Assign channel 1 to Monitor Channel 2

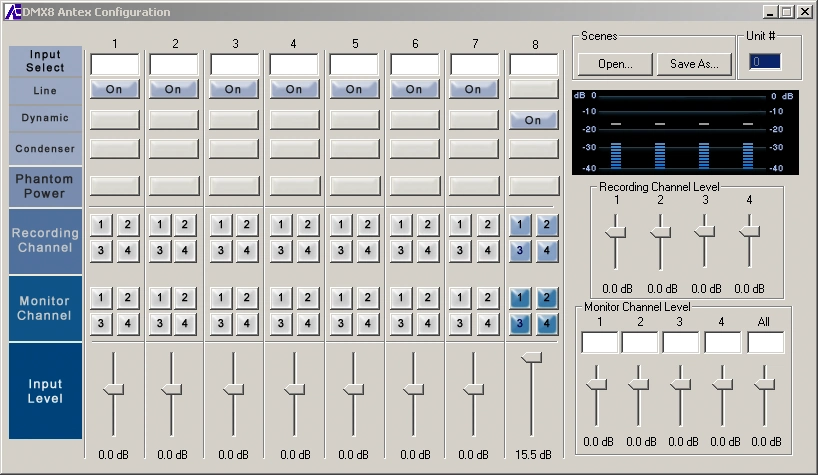[128, 298]
